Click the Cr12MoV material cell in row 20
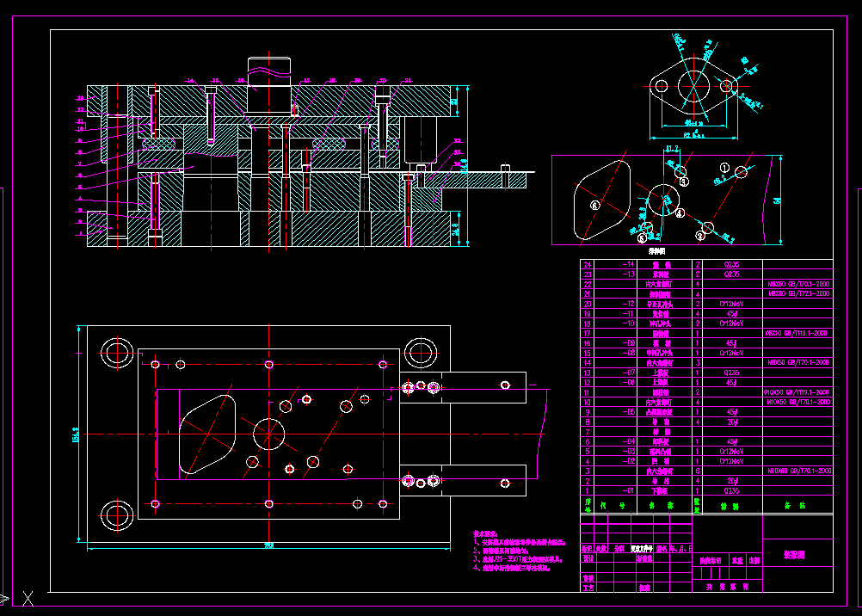This screenshot has height=616, width=862. point(731,304)
